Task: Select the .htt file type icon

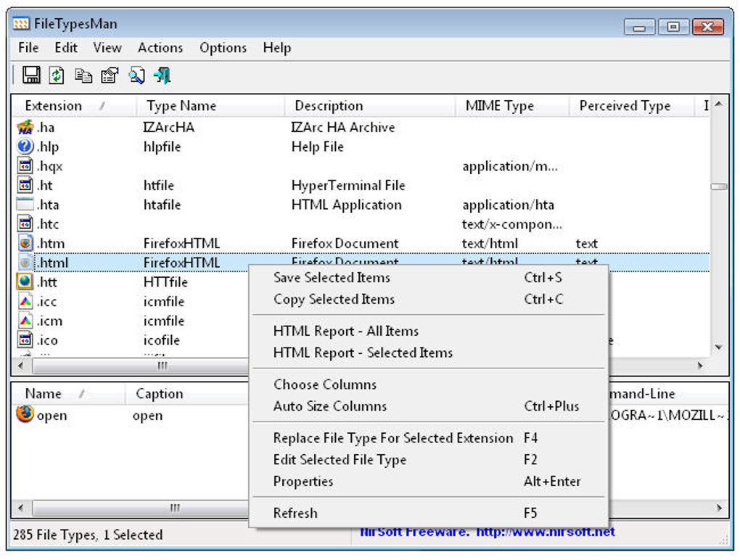Action: [25, 281]
